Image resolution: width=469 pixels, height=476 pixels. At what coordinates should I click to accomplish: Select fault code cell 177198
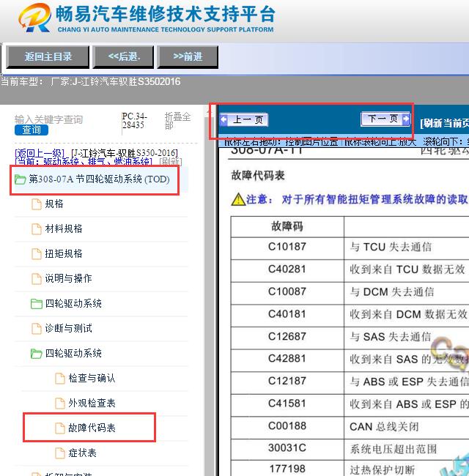[x=287, y=469]
